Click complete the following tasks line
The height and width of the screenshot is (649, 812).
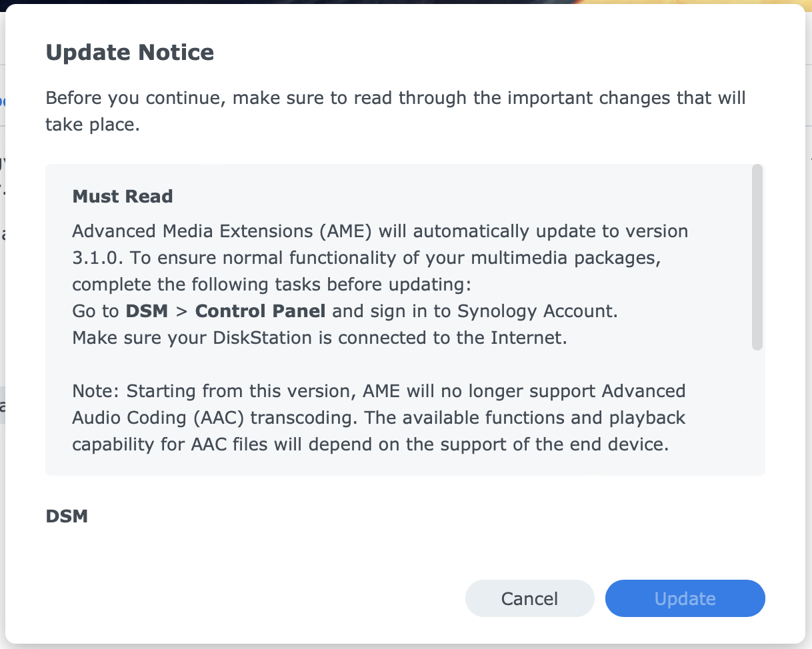[x=271, y=285]
